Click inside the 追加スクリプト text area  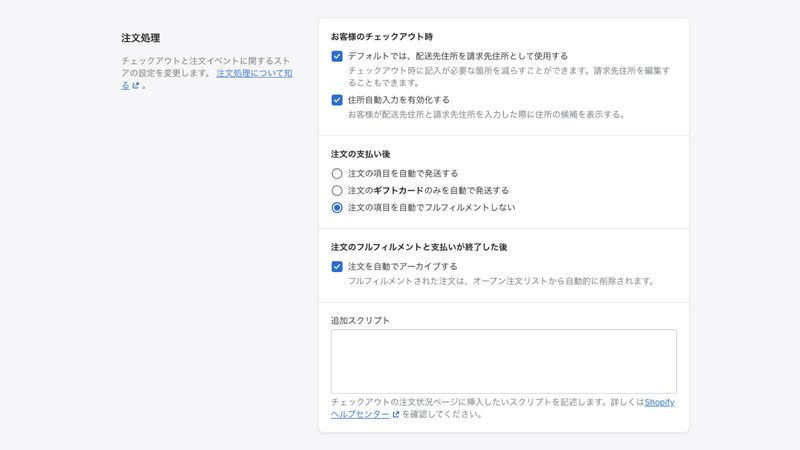click(x=504, y=361)
